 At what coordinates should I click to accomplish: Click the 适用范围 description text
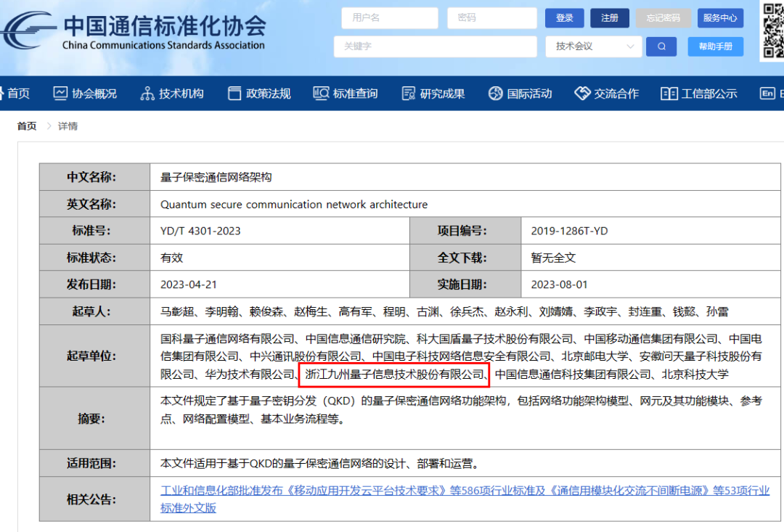click(320, 464)
